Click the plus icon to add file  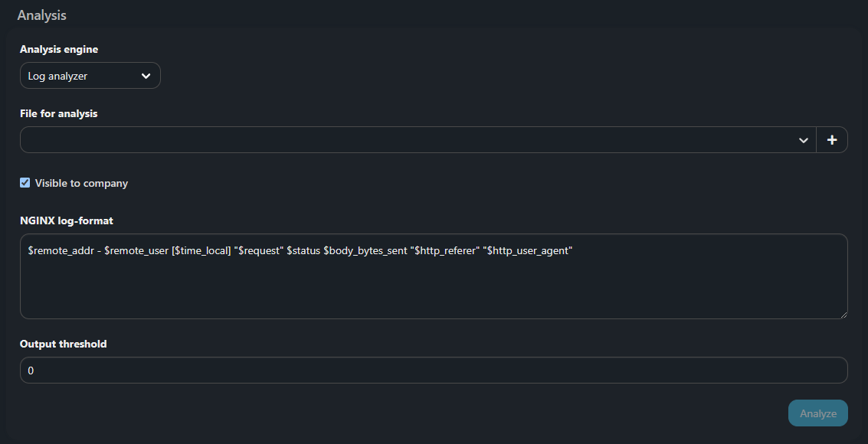[832, 140]
